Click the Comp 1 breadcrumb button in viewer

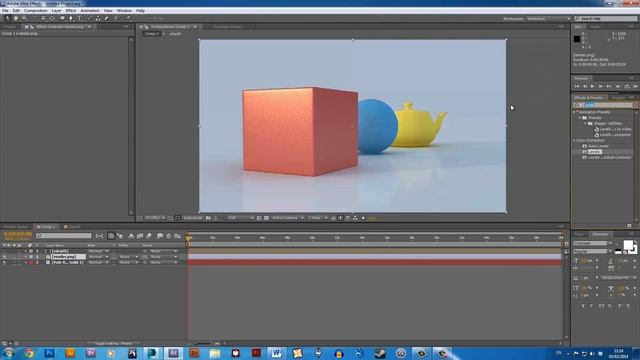pyautogui.click(x=151, y=34)
